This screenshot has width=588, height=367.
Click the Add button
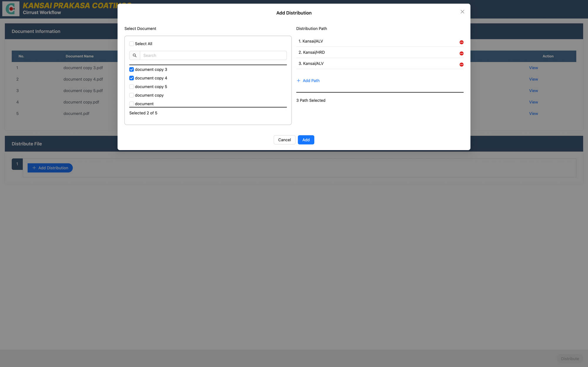pos(306,140)
